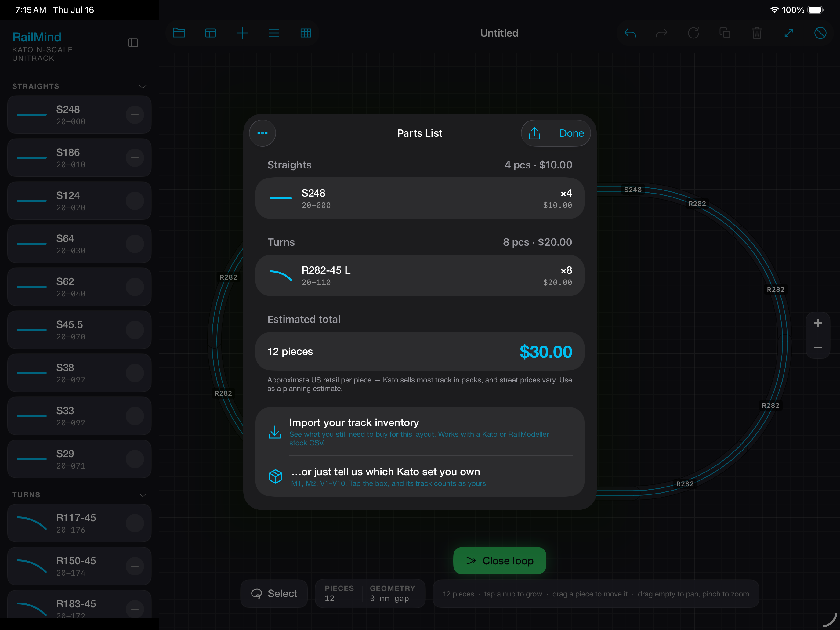Add S186 straight with plus button
Screen dimensions: 840x630
(135, 157)
